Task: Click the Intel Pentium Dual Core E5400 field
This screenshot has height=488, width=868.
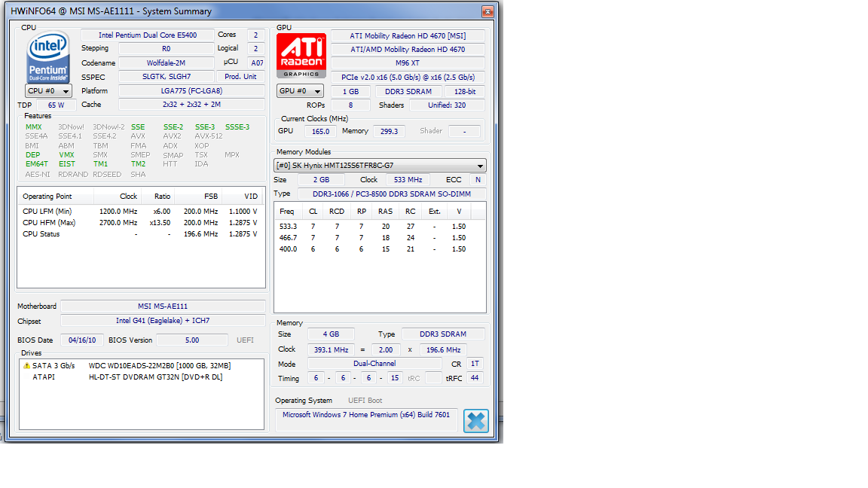Action: (x=148, y=35)
